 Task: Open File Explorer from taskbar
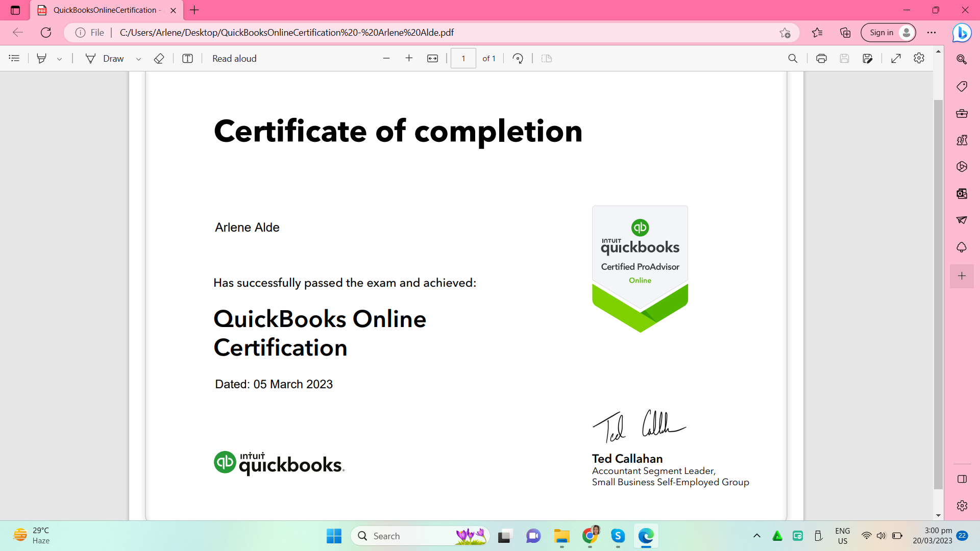point(561,536)
